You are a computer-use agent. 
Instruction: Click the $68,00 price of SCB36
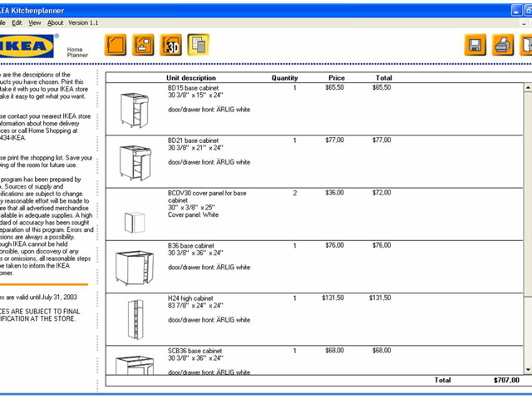pos(334,351)
